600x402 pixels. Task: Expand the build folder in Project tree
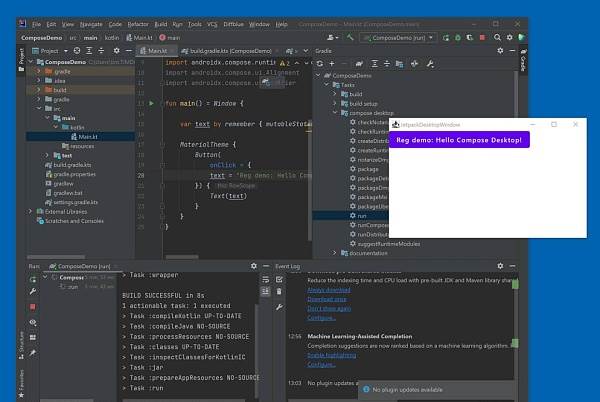point(39,90)
